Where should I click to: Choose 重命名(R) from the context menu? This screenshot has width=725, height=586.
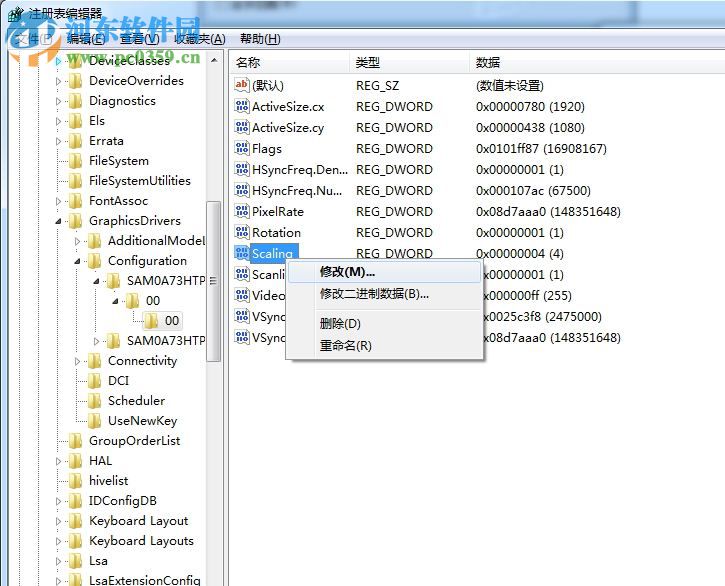385,345
